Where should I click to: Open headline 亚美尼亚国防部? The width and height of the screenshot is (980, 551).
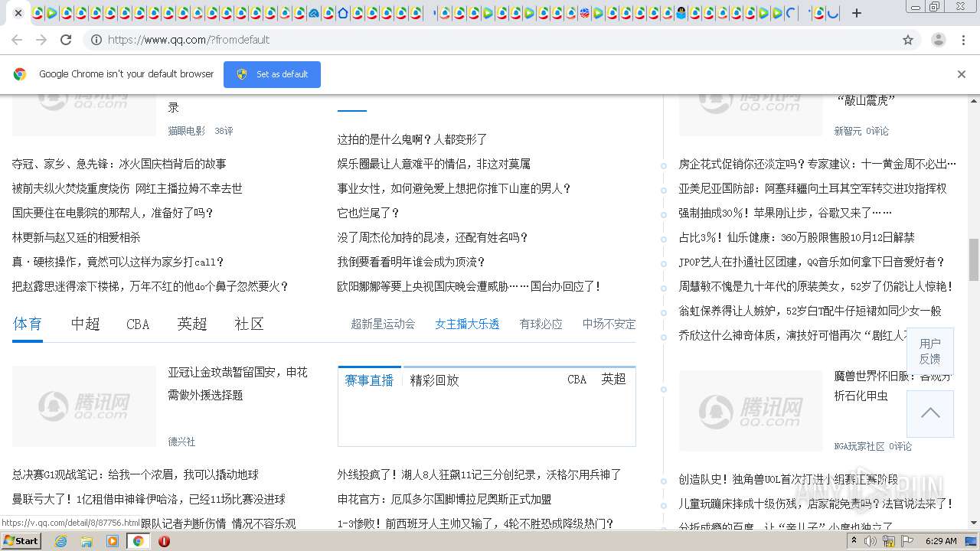pyautogui.click(x=812, y=188)
